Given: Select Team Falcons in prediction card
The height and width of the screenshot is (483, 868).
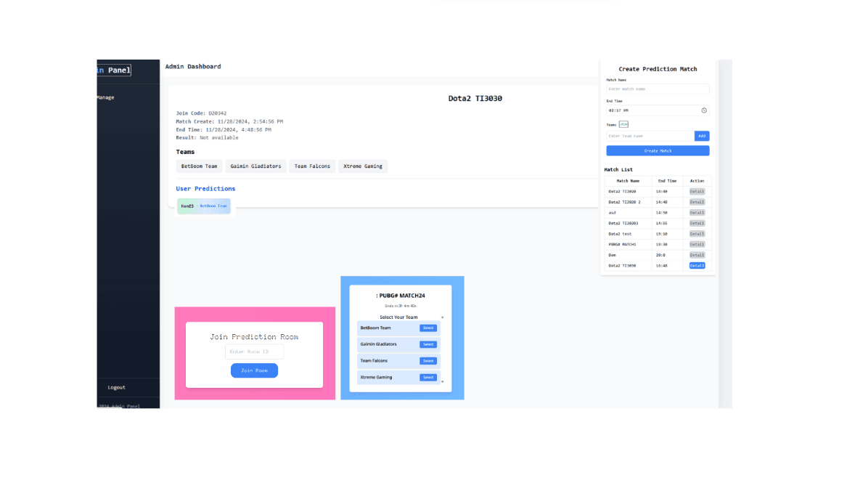Looking at the screenshot, I should 428,361.
